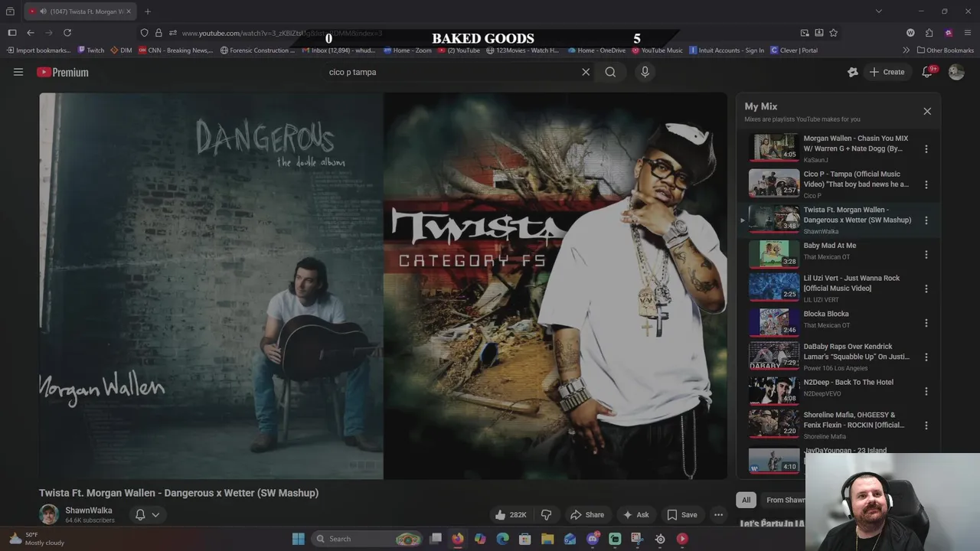Open Microsoft Edge from taskbar

502,539
